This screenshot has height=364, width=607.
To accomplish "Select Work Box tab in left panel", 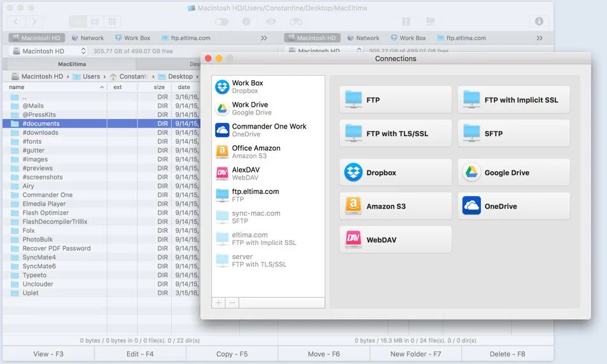I will click(132, 38).
